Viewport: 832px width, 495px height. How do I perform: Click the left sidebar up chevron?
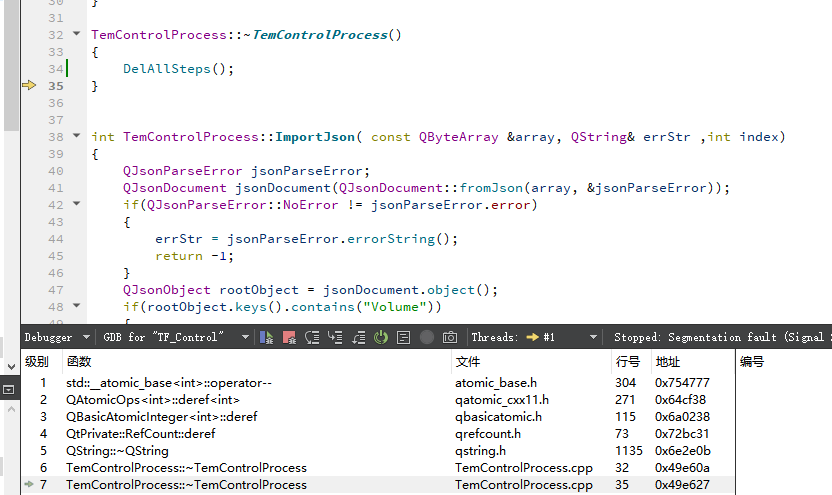pos(11,409)
